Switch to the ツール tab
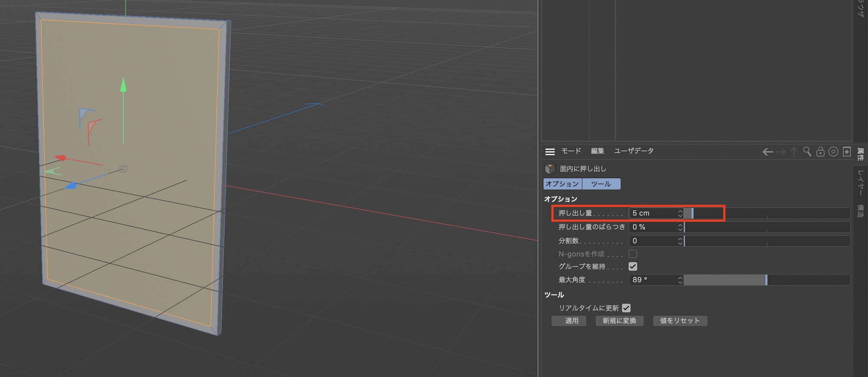 click(601, 184)
